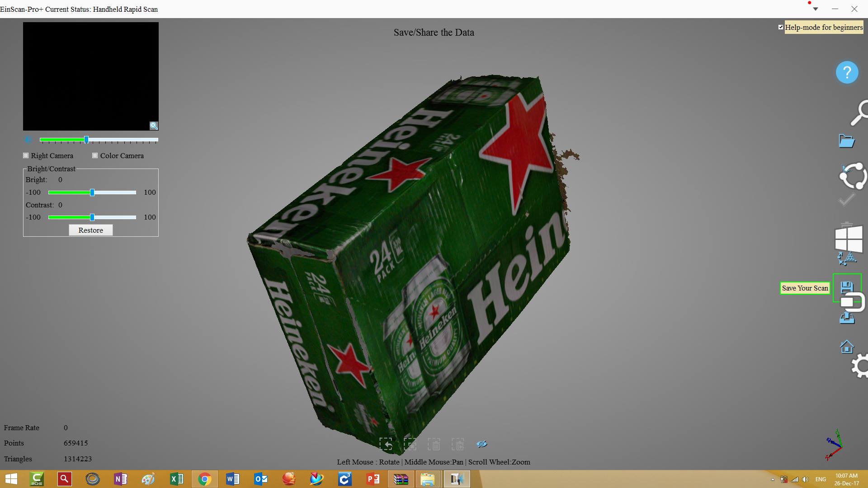The image size is (868, 488).
Task: Open Paint from taskbar
Action: (149, 479)
